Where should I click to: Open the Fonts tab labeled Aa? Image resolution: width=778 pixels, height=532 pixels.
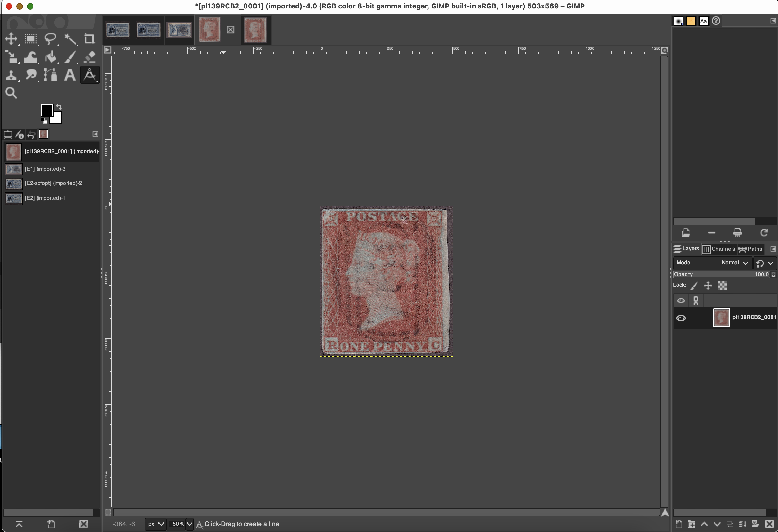(703, 21)
